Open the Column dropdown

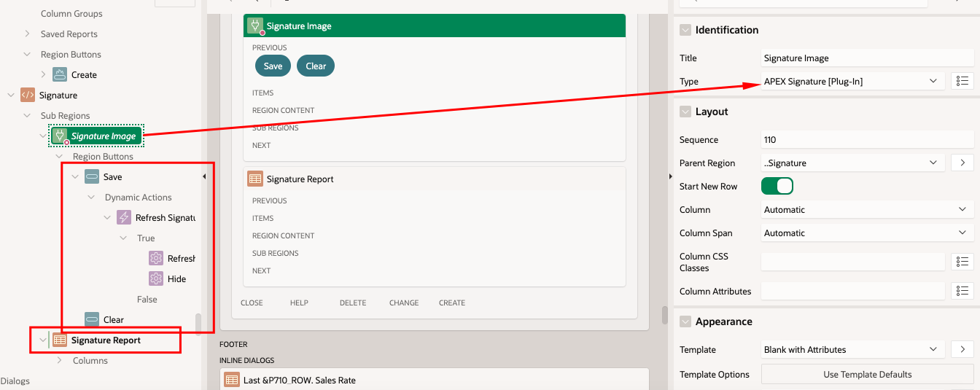[868, 209]
